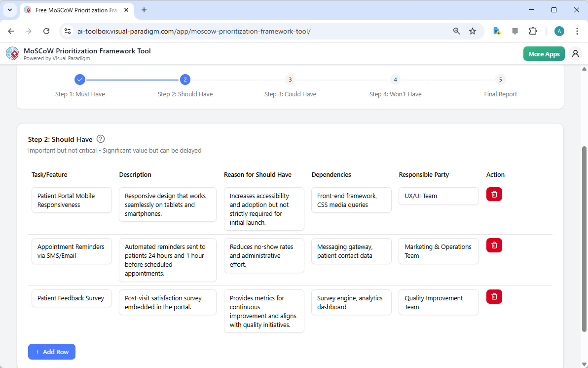This screenshot has height=368, width=588.
Task: Open the Step 2 help tooltip
Action: click(101, 139)
